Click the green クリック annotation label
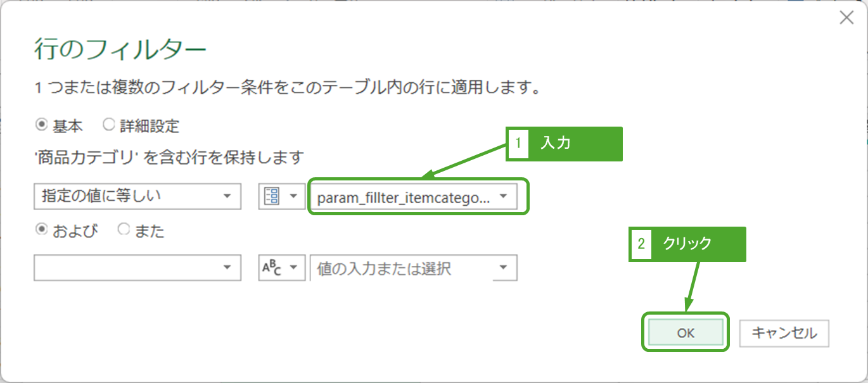Viewport: 868px width, 383px height. click(687, 244)
